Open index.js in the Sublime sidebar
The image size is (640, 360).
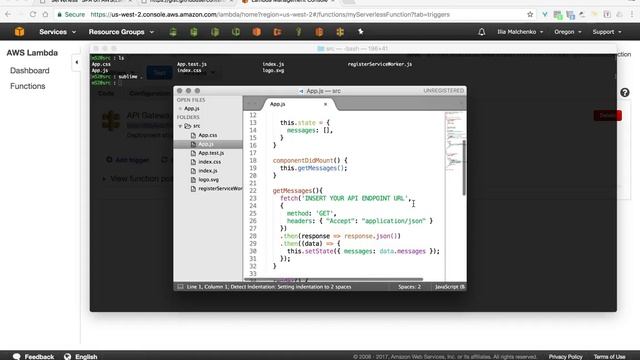(x=208, y=171)
